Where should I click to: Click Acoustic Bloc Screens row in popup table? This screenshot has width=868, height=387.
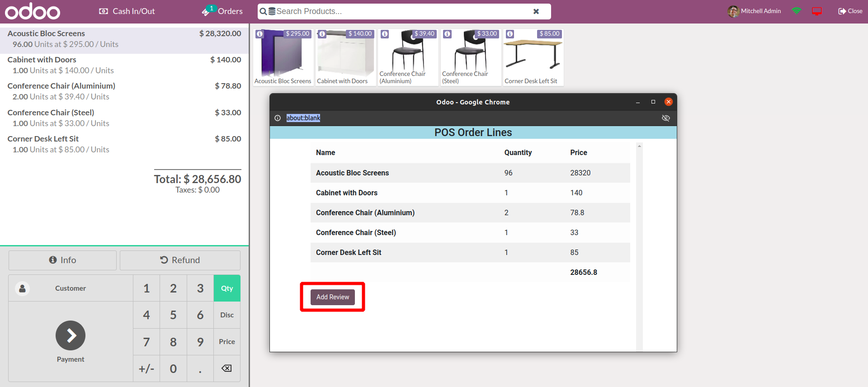coord(470,173)
